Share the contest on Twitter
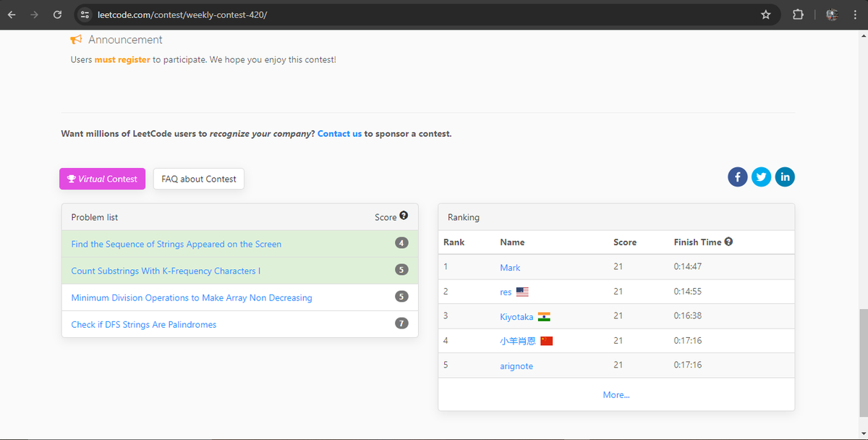 pos(761,177)
